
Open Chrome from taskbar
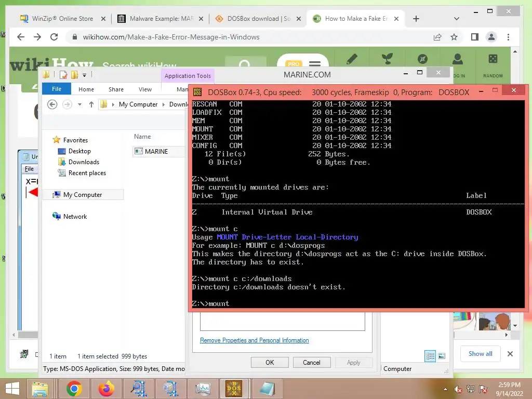(x=74, y=389)
